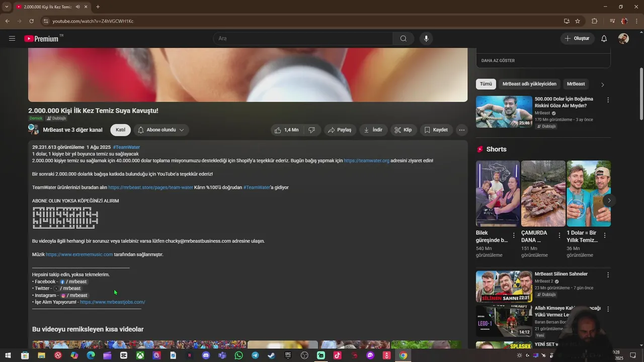Open Twitter / mrbeast link
This screenshot has width=644, height=362.
click(x=67, y=289)
